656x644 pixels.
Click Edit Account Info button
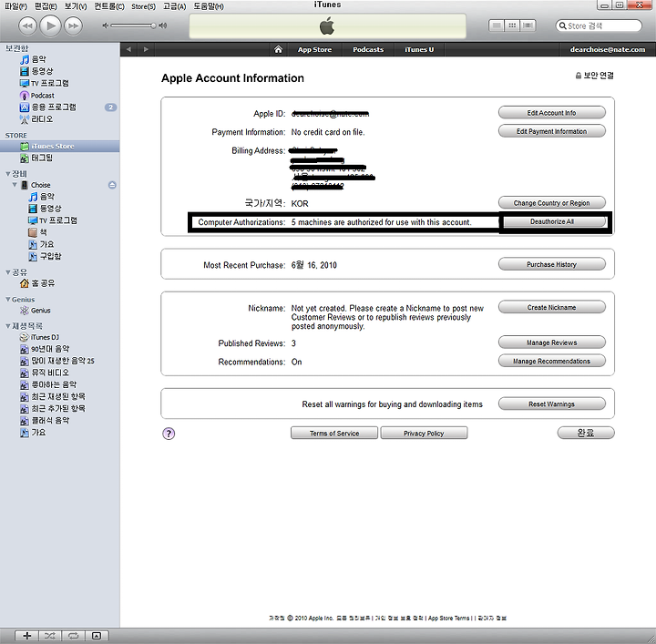552,112
